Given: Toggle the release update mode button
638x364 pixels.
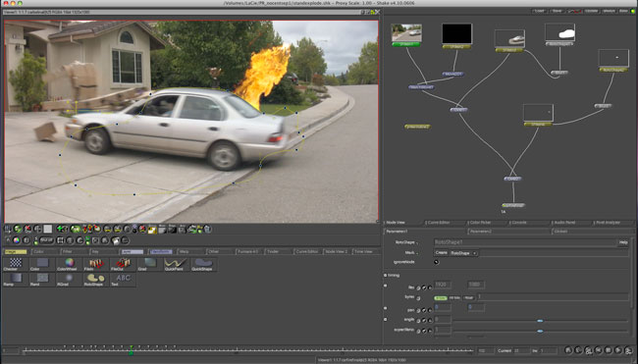Looking at the screenshot, I should click(623, 11).
